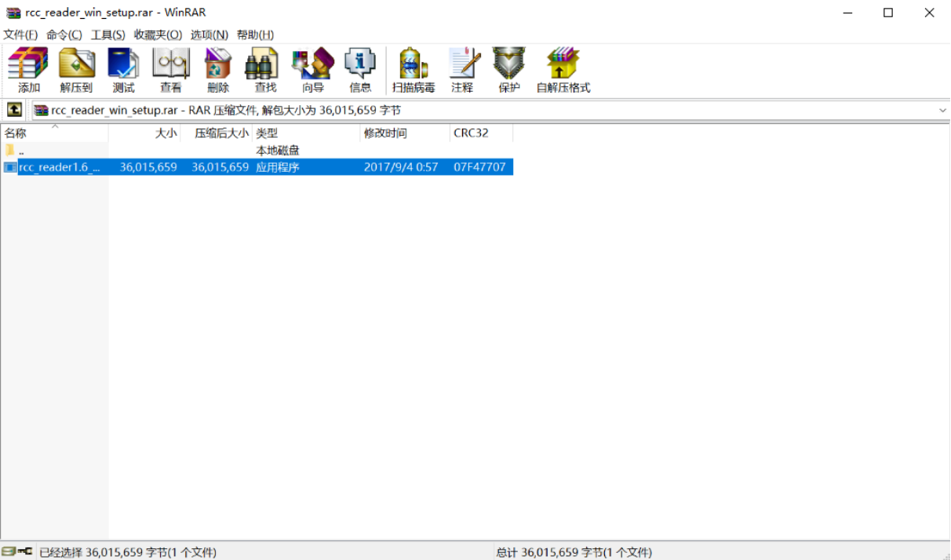Sort by CRC32 column header
The width and height of the screenshot is (951, 560).
(x=482, y=133)
